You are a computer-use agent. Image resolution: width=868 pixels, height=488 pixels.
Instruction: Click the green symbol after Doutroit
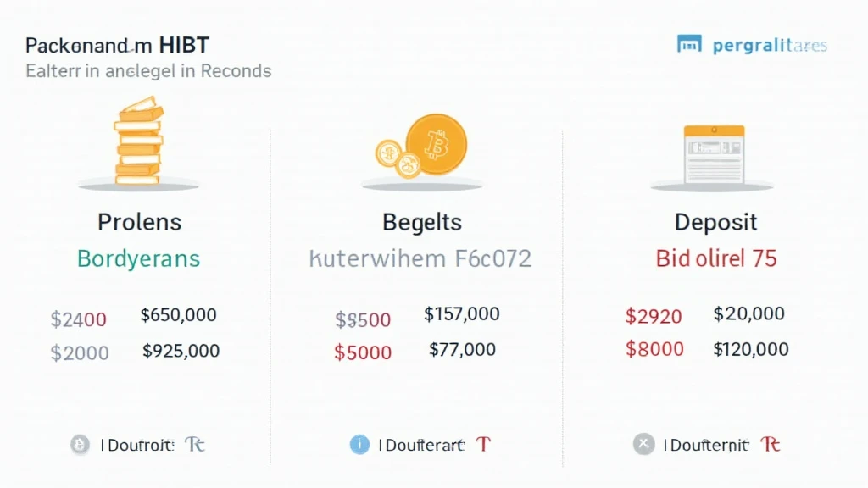[195, 444]
